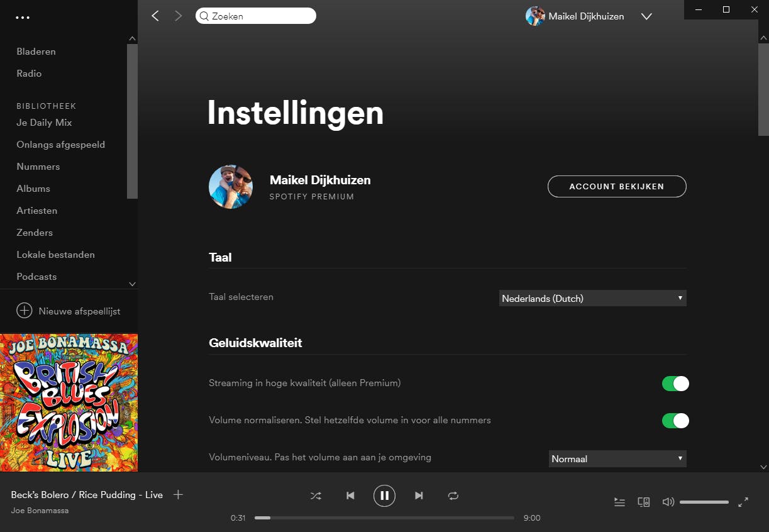Skip to next track
The height and width of the screenshot is (532, 769).
pyautogui.click(x=419, y=496)
